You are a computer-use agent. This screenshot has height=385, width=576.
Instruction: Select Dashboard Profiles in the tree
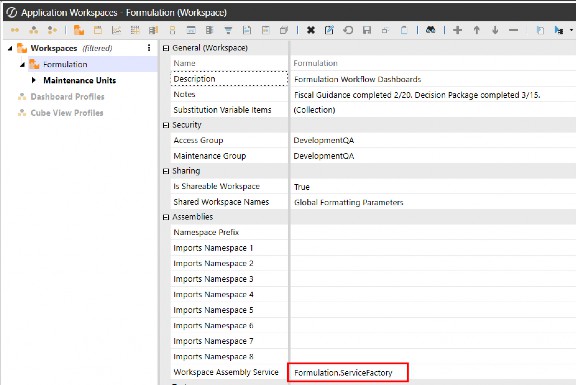click(x=67, y=97)
